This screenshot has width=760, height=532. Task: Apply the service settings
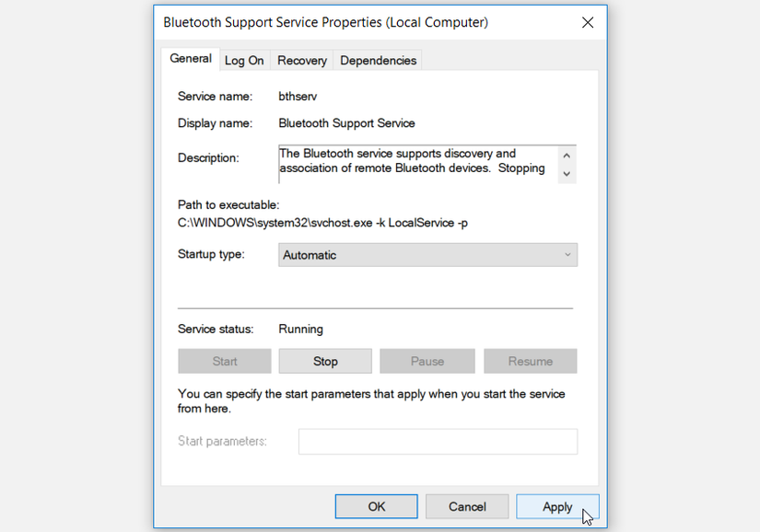(x=557, y=506)
